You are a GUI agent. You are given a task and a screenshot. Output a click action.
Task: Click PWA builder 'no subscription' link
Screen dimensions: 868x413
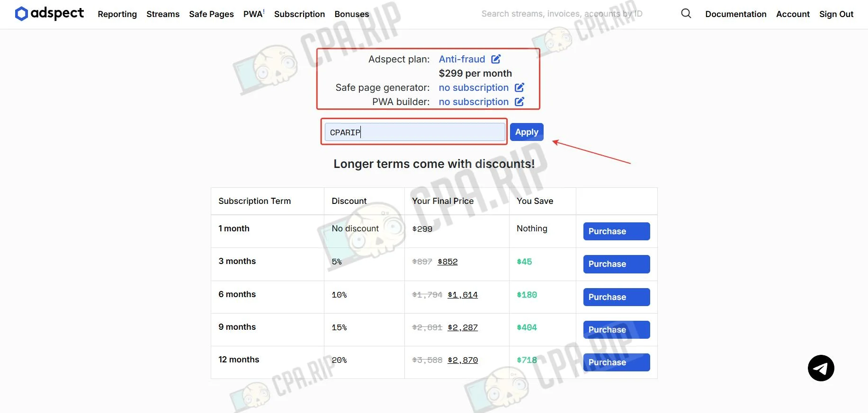click(474, 102)
